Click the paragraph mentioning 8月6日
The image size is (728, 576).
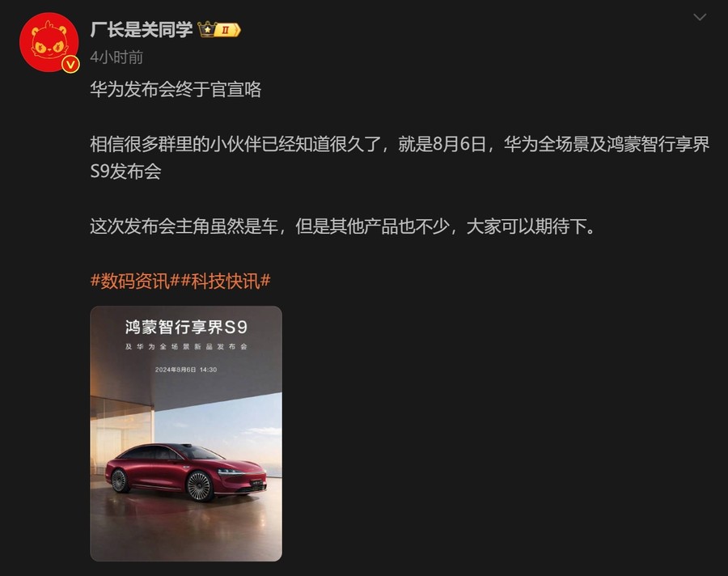(x=400, y=158)
